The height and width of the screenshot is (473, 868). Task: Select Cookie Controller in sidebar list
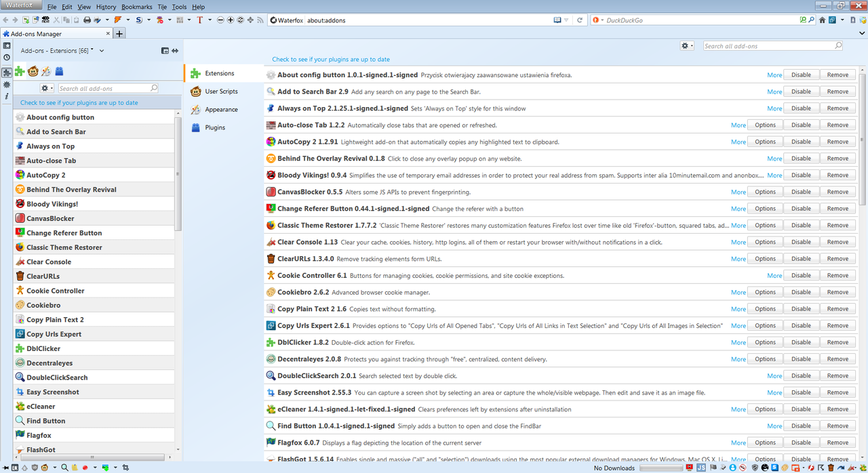(x=94, y=291)
